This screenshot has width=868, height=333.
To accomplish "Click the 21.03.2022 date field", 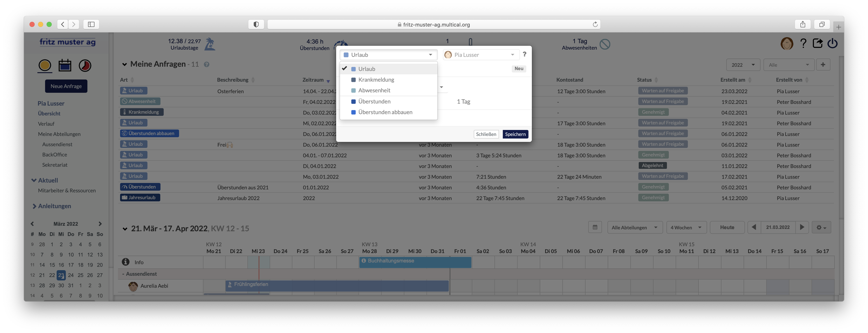I will 778,227.
